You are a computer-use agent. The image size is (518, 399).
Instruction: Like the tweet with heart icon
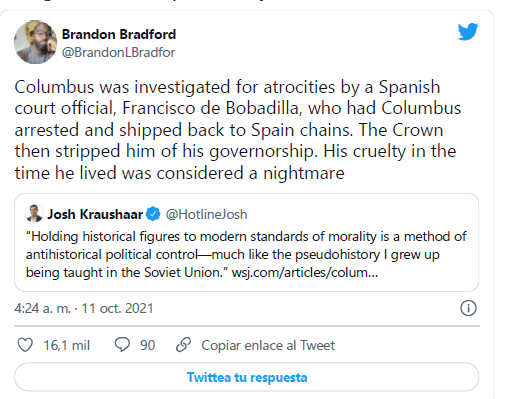coord(25,345)
